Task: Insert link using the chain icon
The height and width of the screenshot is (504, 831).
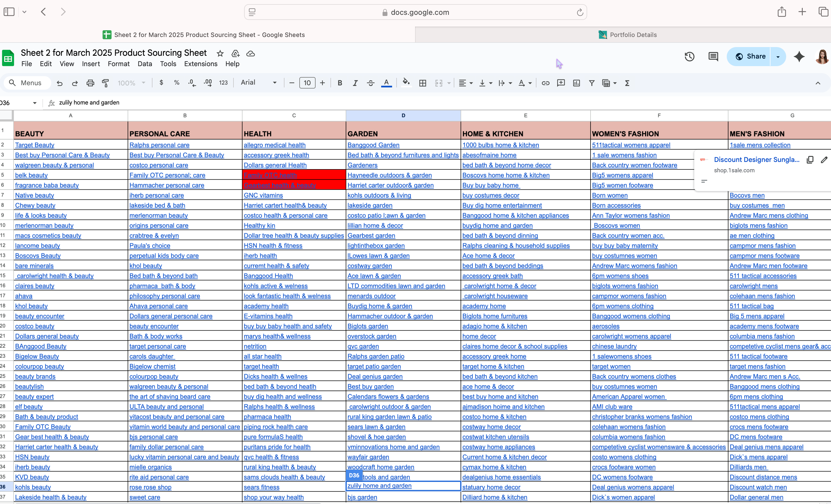Action: tap(545, 83)
